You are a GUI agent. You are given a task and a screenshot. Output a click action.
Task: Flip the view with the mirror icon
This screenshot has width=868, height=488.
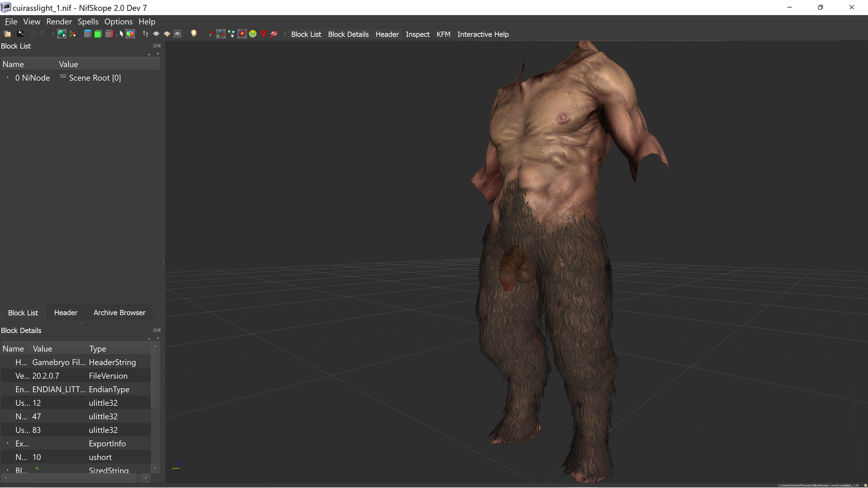(x=119, y=34)
